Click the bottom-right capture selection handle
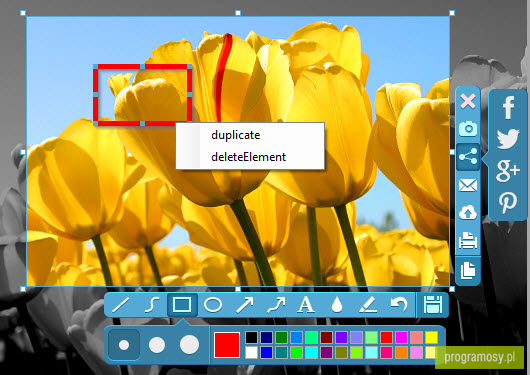Viewport: 530px width, 375px height. (452, 289)
